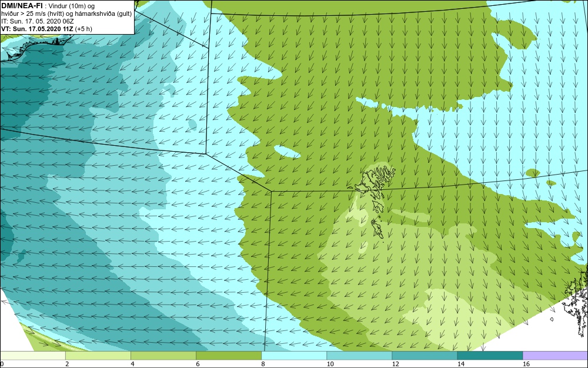The image size is (588, 368).
Task: Click the legend scale value 10
Action: 330,364
